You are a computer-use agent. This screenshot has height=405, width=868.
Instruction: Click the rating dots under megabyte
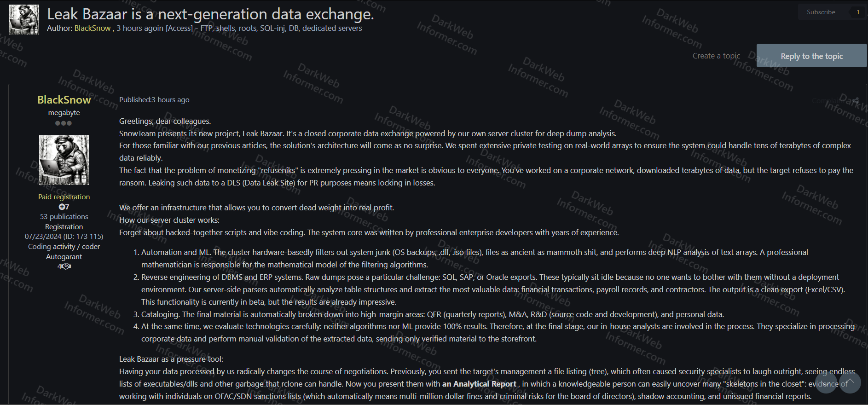pyautogui.click(x=64, y=123)
